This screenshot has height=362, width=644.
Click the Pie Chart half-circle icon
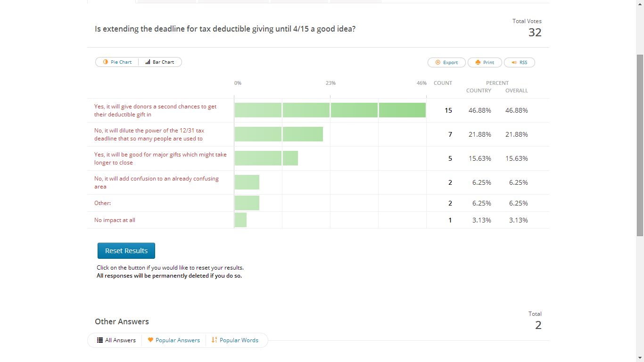tap(106, 62)
